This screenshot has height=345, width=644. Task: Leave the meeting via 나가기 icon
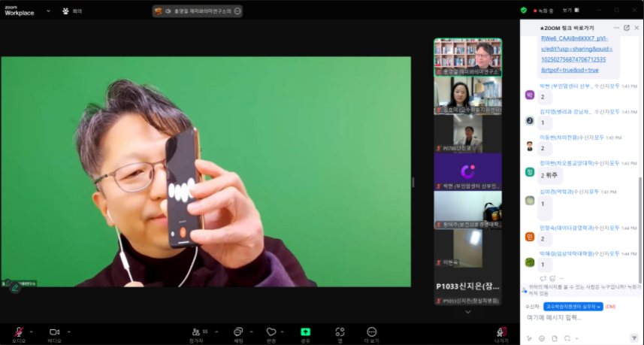point(501,331)
